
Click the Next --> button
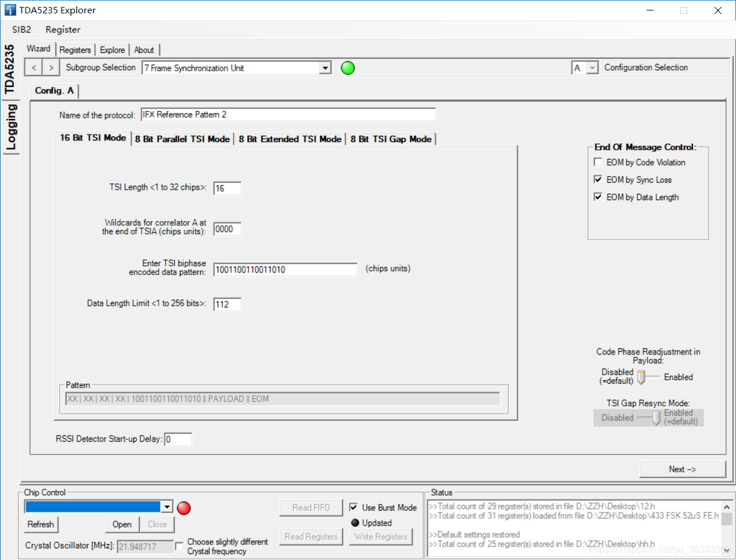pyautogui.click(x=682, y=469)
